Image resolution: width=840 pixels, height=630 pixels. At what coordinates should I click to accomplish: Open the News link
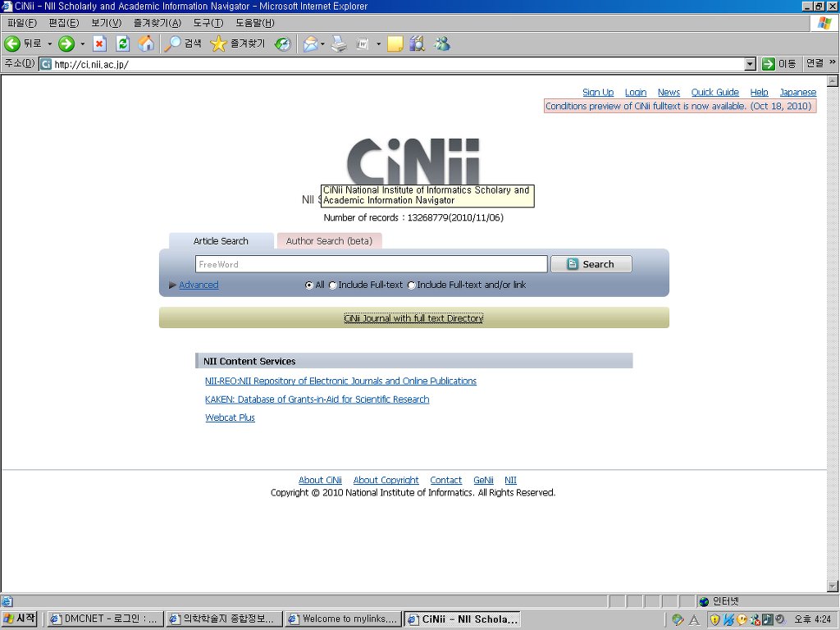[x=669, y=92]
